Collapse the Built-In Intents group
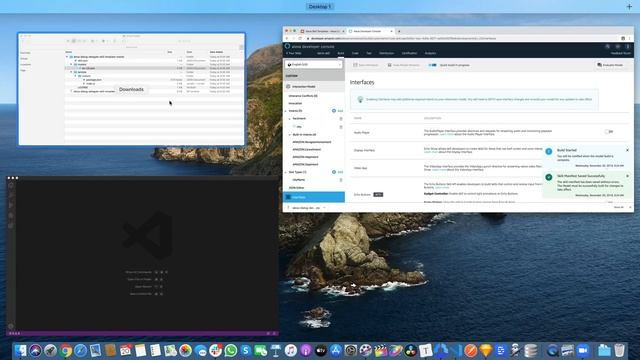The width and height of the screenshot is (640, 360). tap(290, 135)
